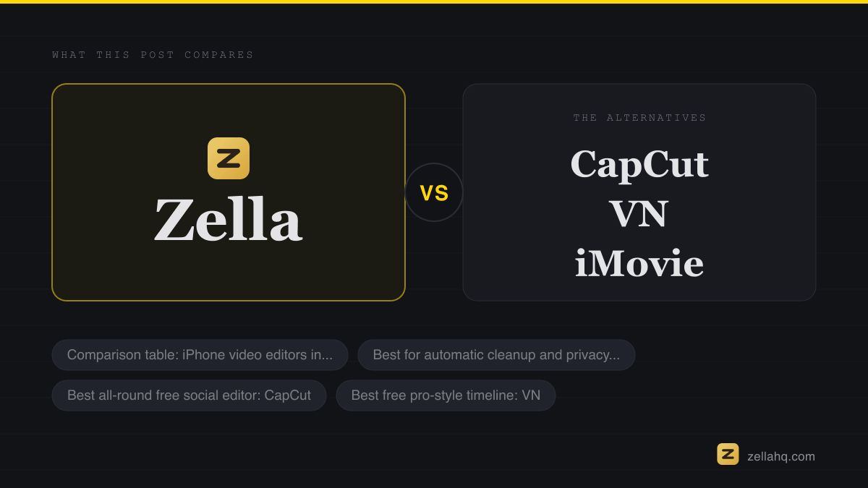This screenshot has width=868, height=488.
Task: Click THE ALTERNATIVES heading label
Action: [639, 118]
